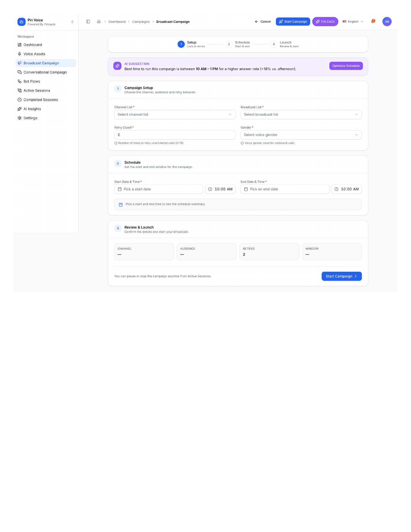
Task: Open the Dashboard breadcrumb link
Action: point(117,22)
